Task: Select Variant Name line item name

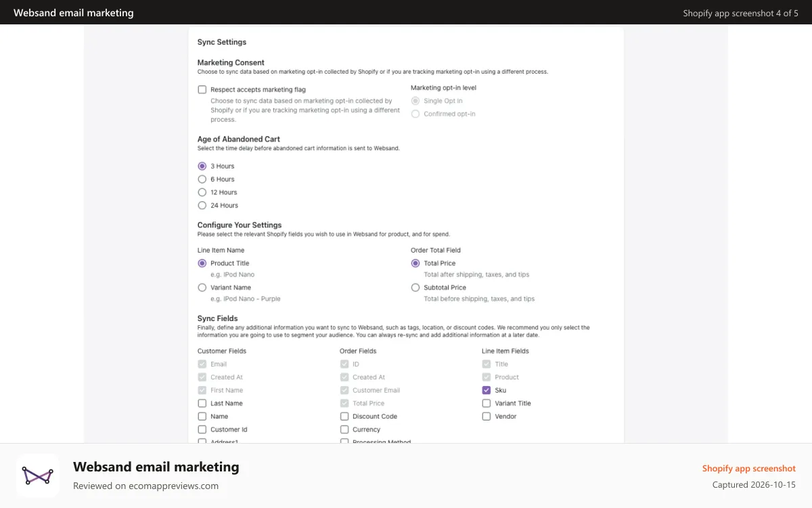Action: 202,288
